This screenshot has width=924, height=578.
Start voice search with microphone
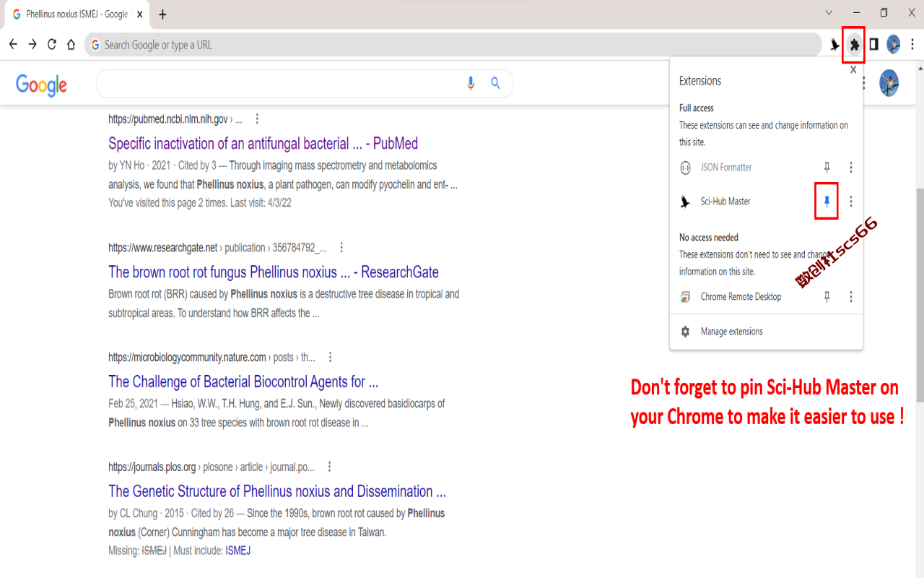471,84
